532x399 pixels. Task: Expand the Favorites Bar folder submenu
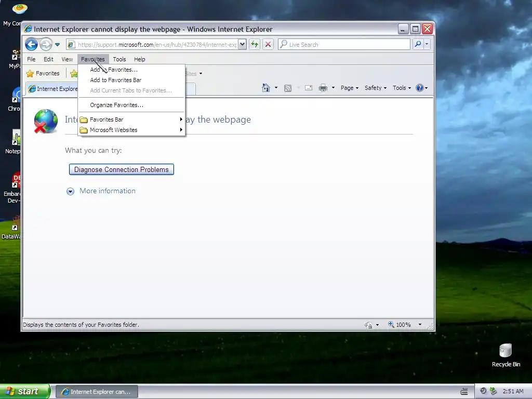pos(131,119)
